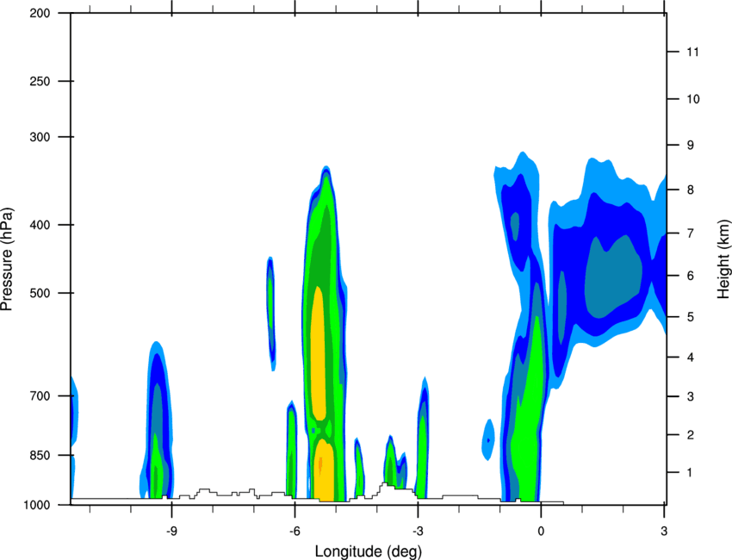
Task: Click the 2 km height label
Action: (x=690, y=435)
